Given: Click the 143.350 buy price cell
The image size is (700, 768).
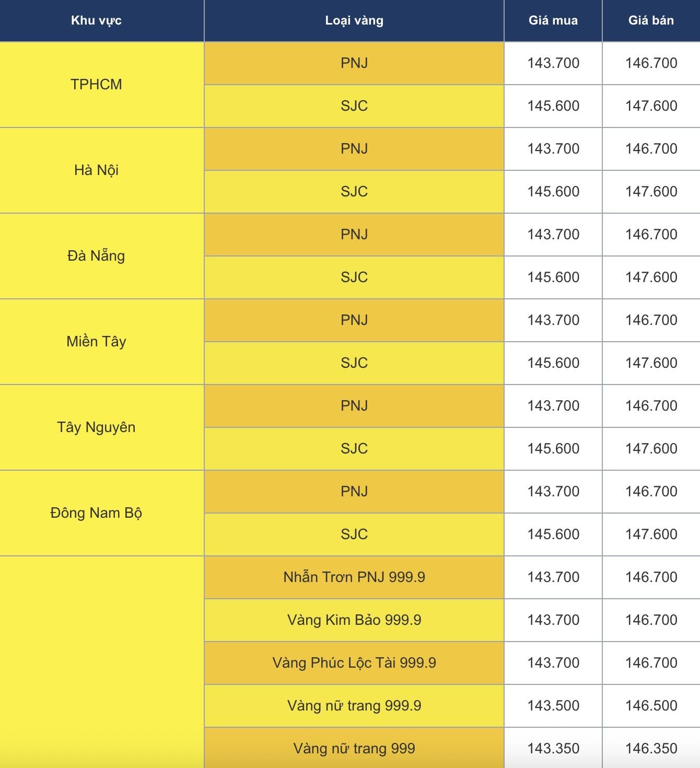Looking at the screenshot, I should pyautogui.click(x=553, y=748).
